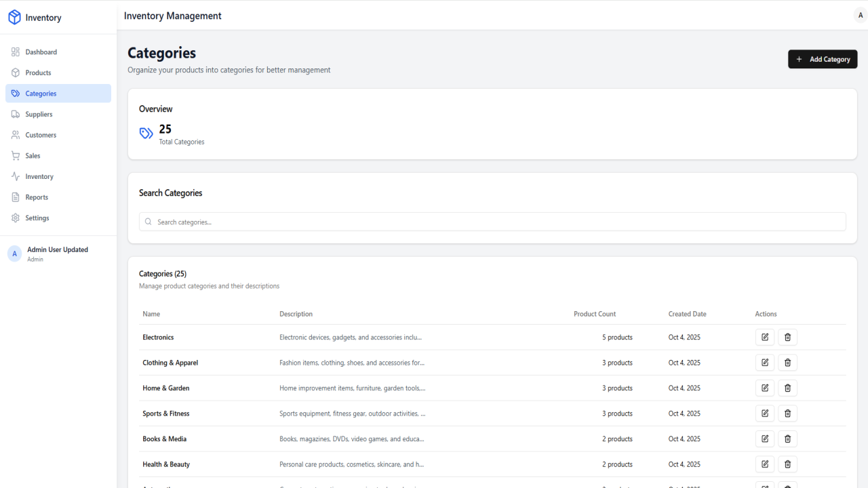Image resolution: width=868 pixels, height=488 pixels.
Task: Click the Categories tag icon in sidebar
Action: pyautogui.click(x=16, y=94)
